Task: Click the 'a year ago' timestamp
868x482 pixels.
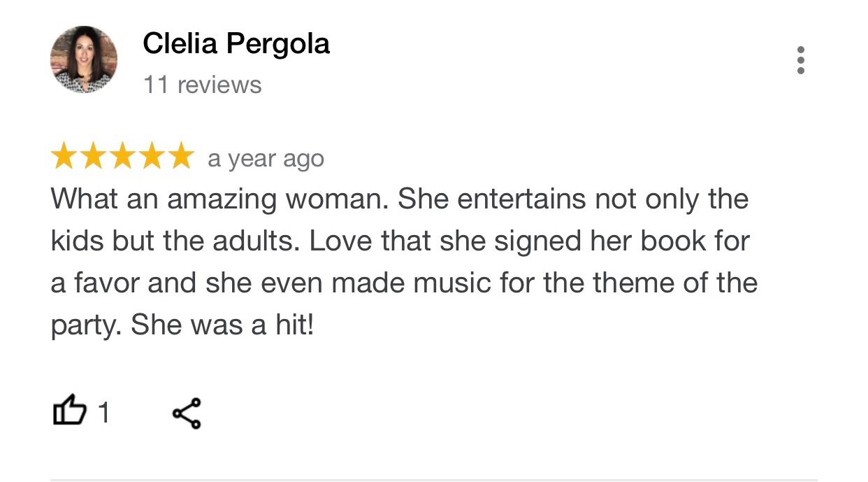Action: (266, 159)
